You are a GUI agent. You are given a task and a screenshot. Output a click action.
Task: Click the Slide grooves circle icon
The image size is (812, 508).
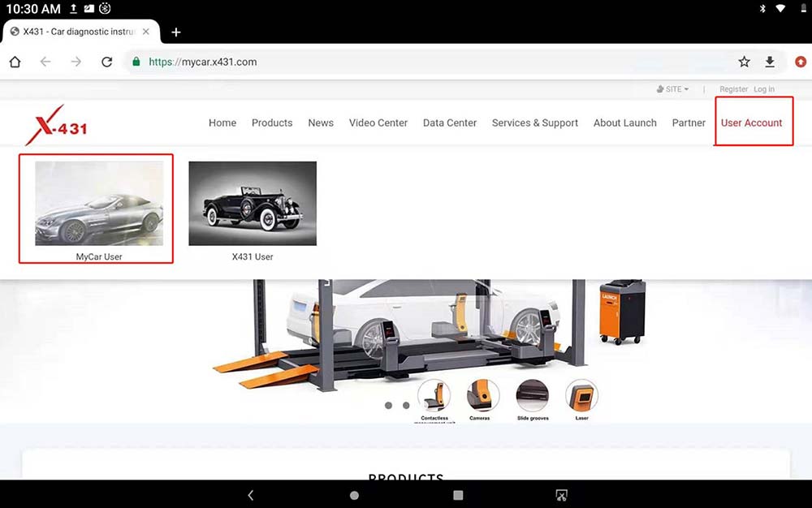click(x=533, y=396)
